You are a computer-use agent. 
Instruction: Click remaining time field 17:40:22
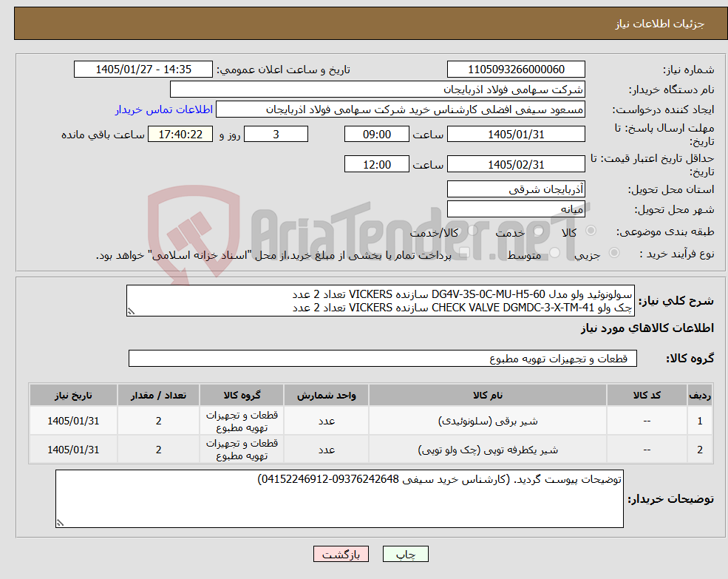[180, 135]
